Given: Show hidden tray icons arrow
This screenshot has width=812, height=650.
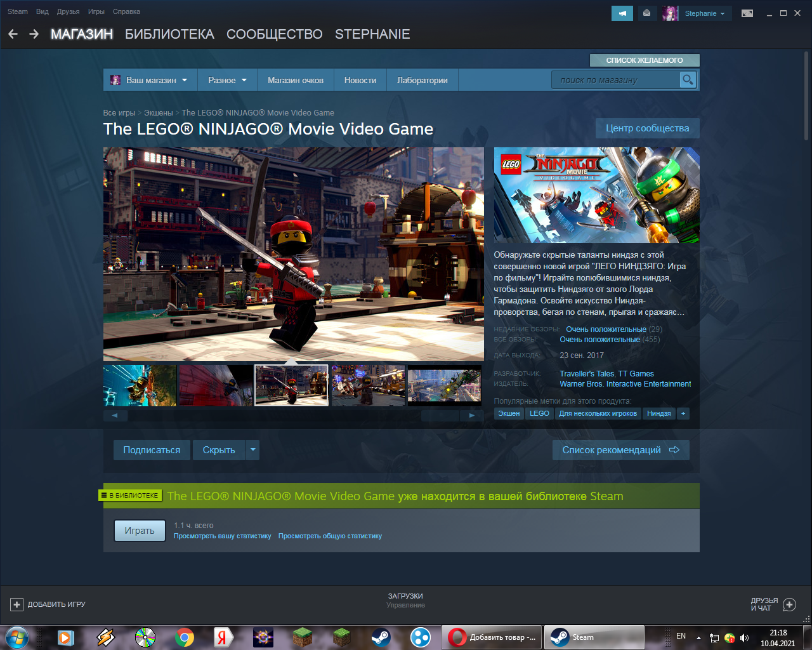Looking at the screenshot, I should (698, 637).
